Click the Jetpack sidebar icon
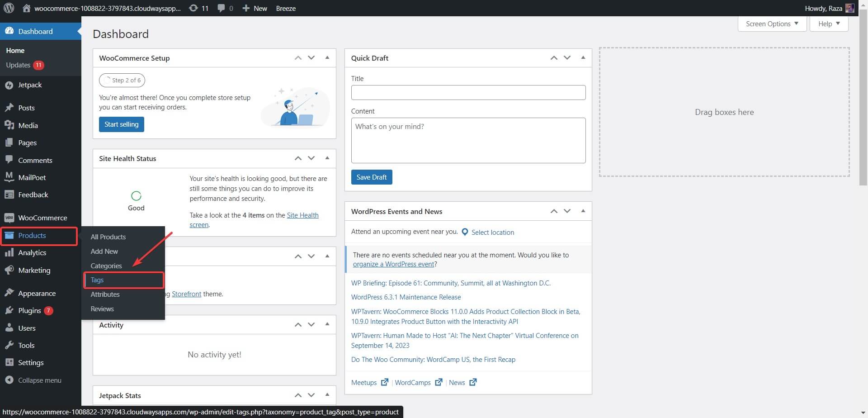Image resolution: width=868 pixels, height=418 pixels. 9,85
